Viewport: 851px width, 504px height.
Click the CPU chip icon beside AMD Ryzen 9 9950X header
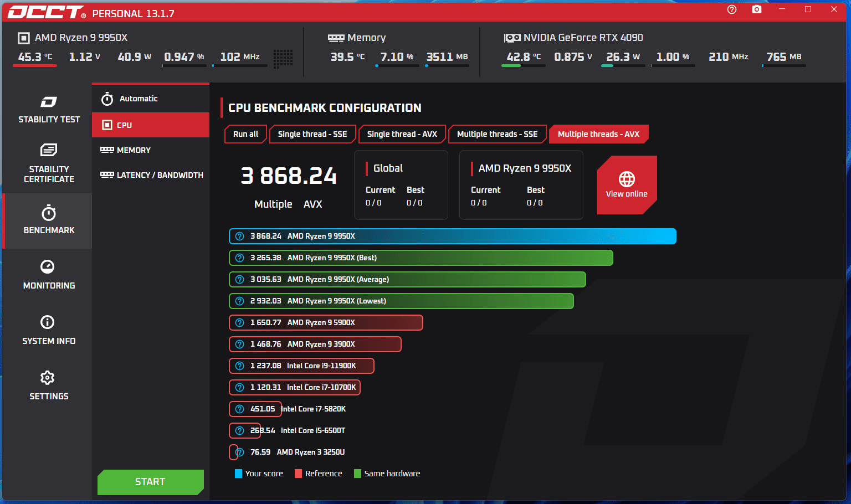click(24, 38)
